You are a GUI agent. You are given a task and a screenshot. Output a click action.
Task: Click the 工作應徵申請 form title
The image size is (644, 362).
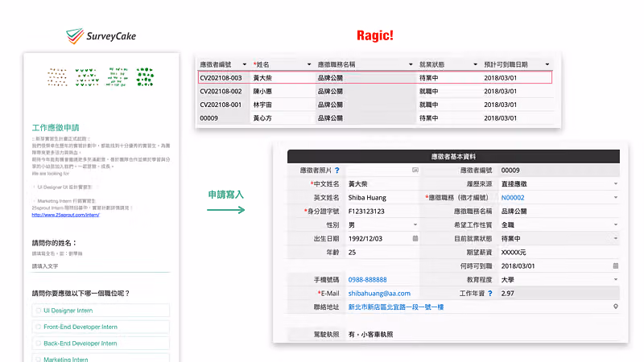click(56, 128)
